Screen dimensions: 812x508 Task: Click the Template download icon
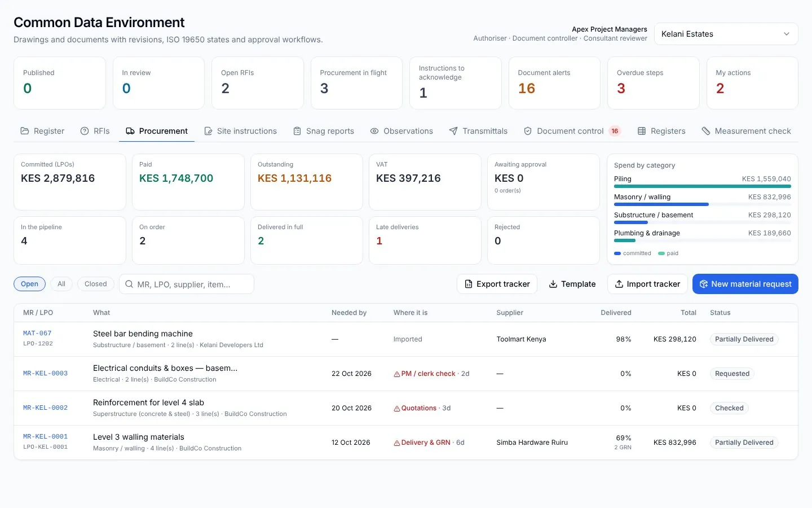(553, 284)
